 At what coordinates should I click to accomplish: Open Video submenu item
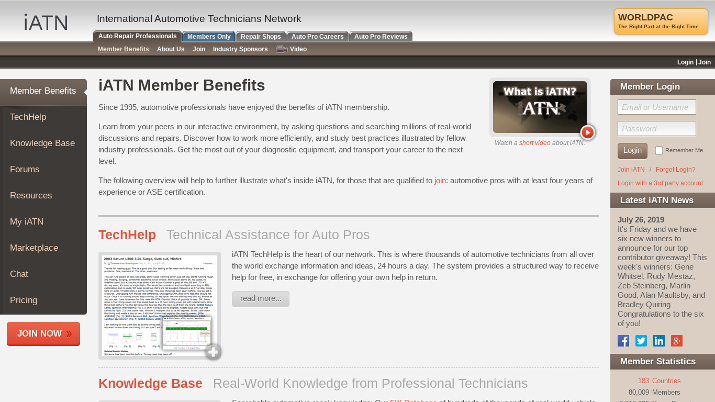point(298,49)
